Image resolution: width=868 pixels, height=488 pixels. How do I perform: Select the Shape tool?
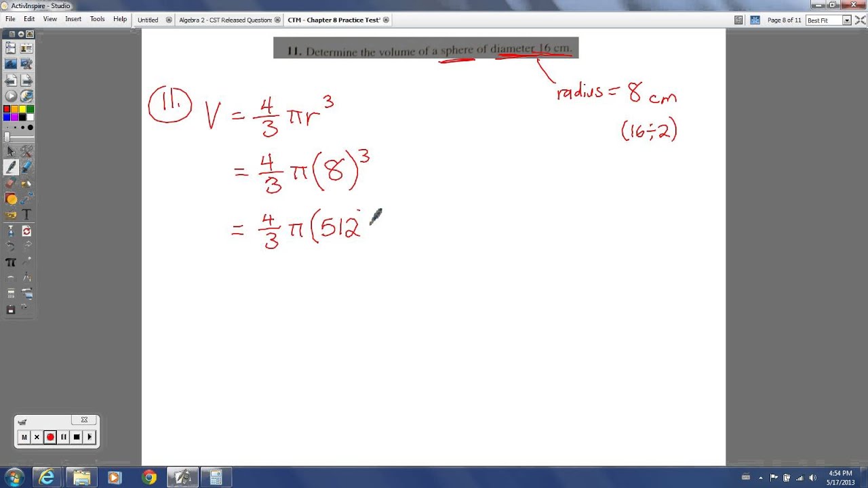tap(11, 199)
